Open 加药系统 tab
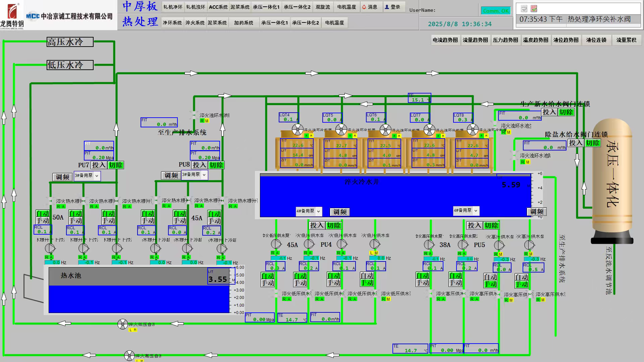The image size is (644, 362). pos(244,23)
